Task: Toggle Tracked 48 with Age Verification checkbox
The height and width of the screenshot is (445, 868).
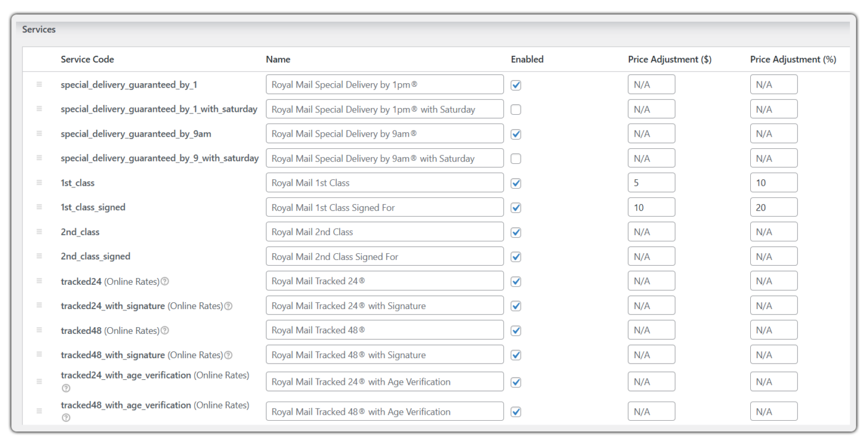Action: [516, 411]
